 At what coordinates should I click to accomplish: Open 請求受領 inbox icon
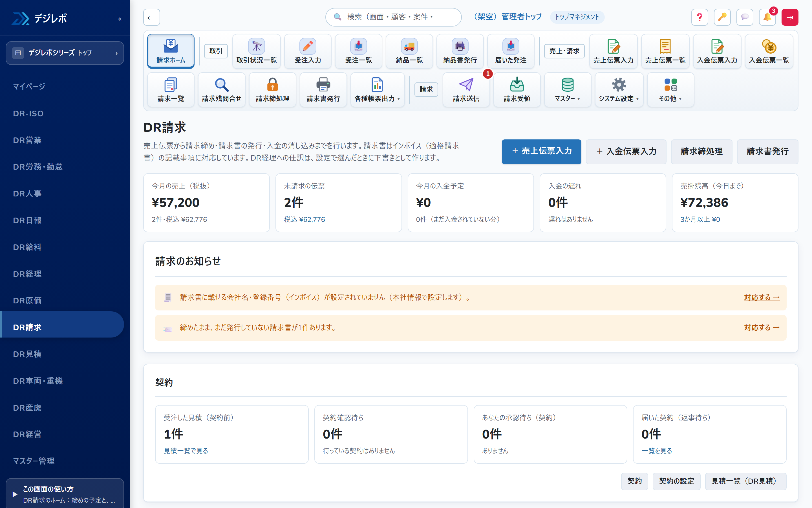tap(517, 90)
